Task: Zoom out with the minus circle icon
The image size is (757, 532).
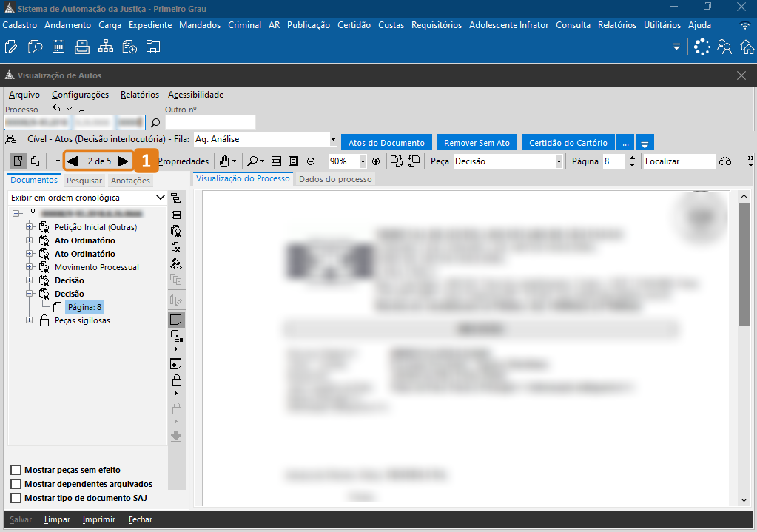Action: pyautogui.click(x=311, y=161)
